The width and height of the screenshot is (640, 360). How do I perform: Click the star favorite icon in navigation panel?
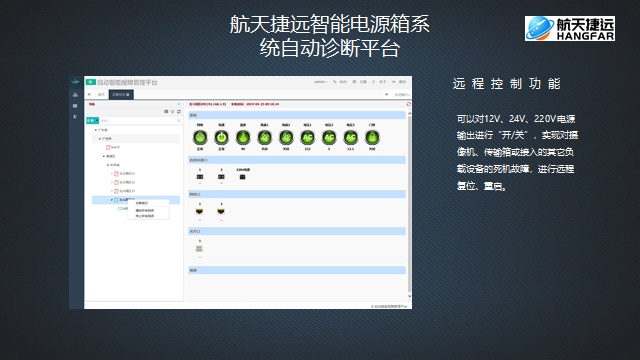[x=172, y=111]
